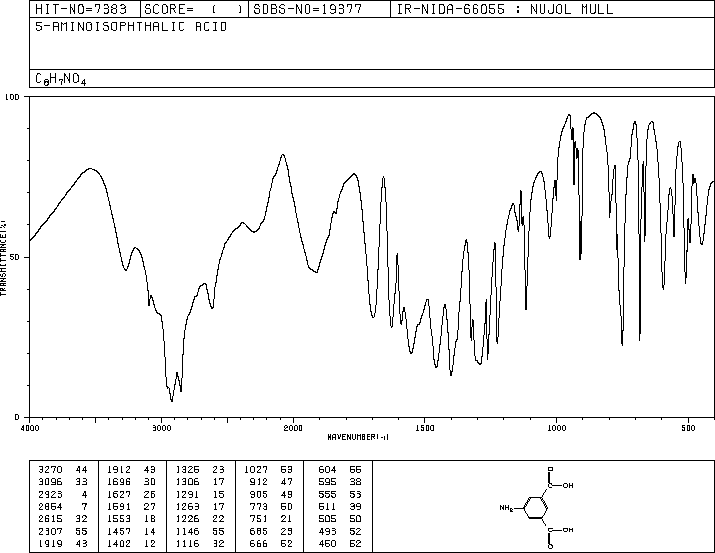715x553 pixels.
Task: Click the peak table entry 2307
Action: pyautogui.click(x=50, y=531)
